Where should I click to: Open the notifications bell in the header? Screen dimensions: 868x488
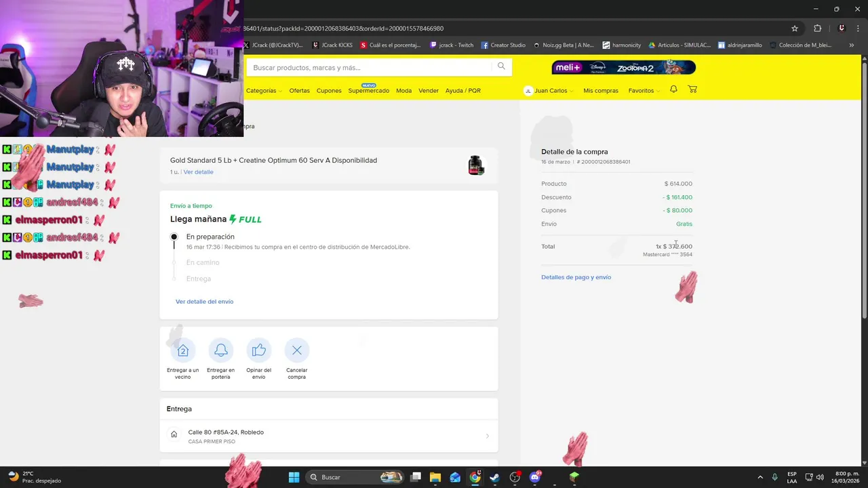[x=673, y=89]
